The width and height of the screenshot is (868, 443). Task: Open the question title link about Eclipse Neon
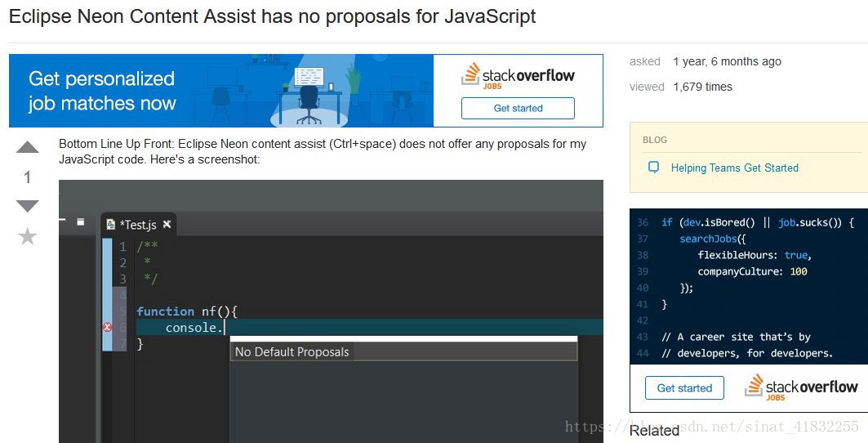273,16
